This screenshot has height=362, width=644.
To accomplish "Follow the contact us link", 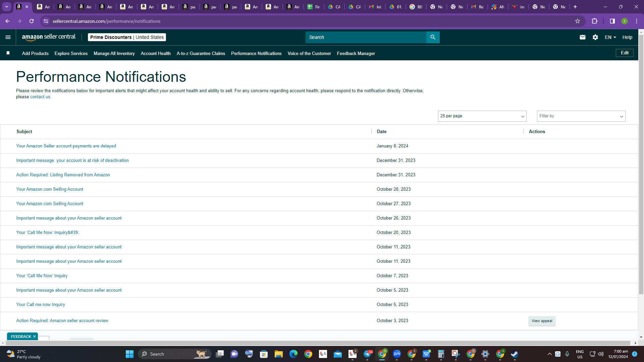I will pos(40,97).
